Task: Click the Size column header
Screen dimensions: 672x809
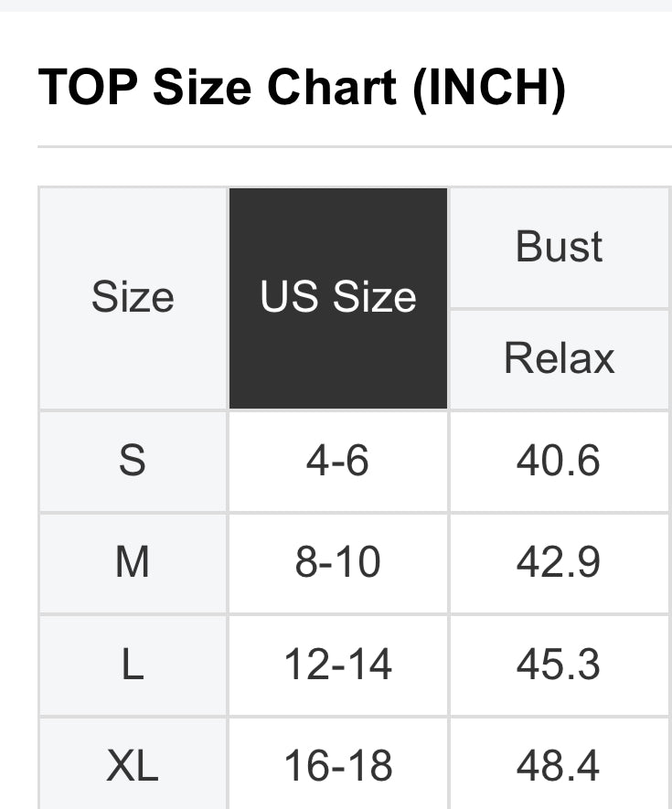Action: pos(133,298)
